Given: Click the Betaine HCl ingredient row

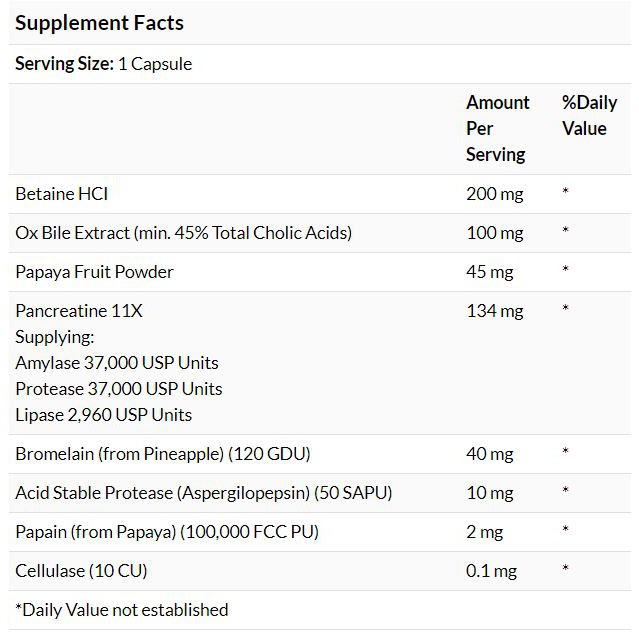Looking at the screenshot, I should click(61, 194).
